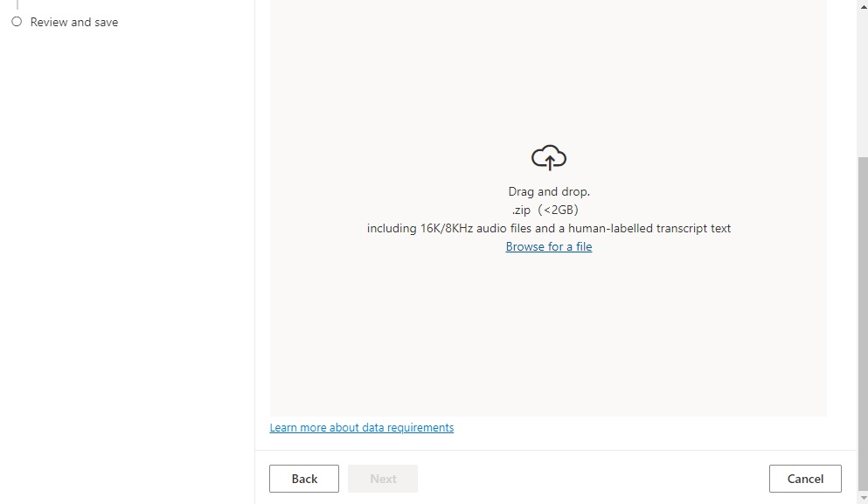Click the vertical scrollbar thumb
The image size is (868, 504).
(x=862, y=323)
